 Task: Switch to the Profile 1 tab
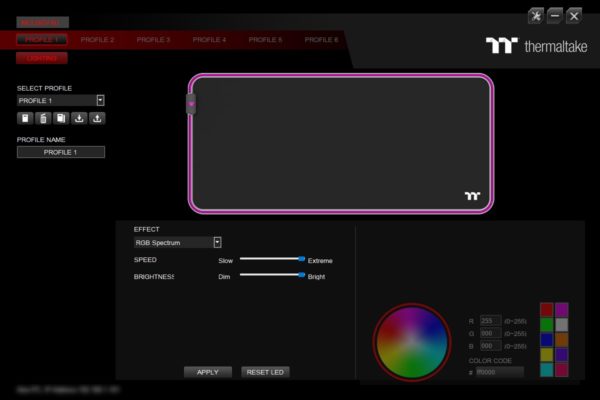(42, 40)
